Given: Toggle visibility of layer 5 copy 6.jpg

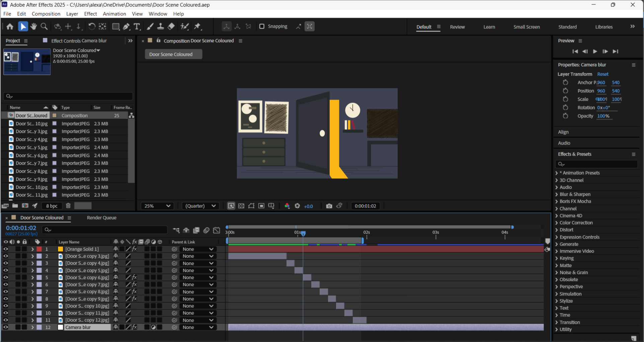Looking at the screenshot, I should click(6, 277).
